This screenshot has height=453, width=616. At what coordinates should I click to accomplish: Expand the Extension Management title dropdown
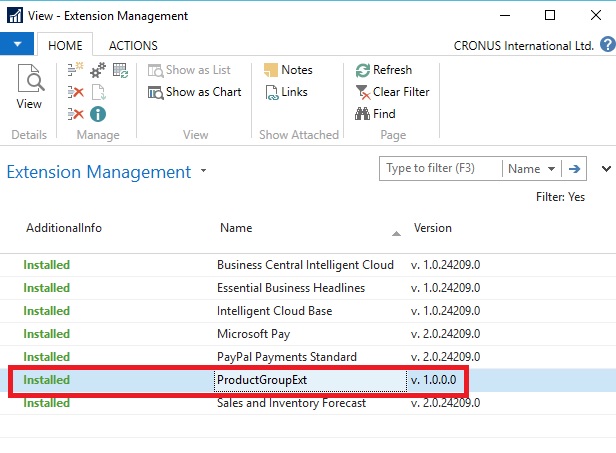point(204,171)
